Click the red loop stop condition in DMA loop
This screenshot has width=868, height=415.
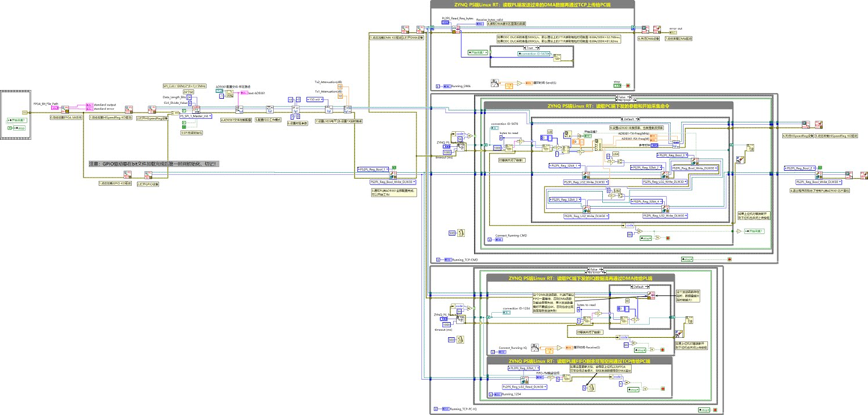pyautogui.click(x=628, y=85)
